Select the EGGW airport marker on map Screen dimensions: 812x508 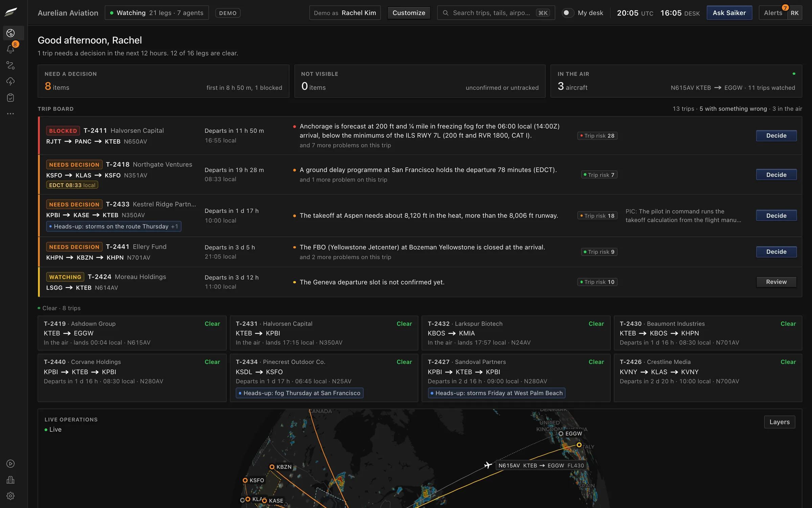[x=561, y=433]
